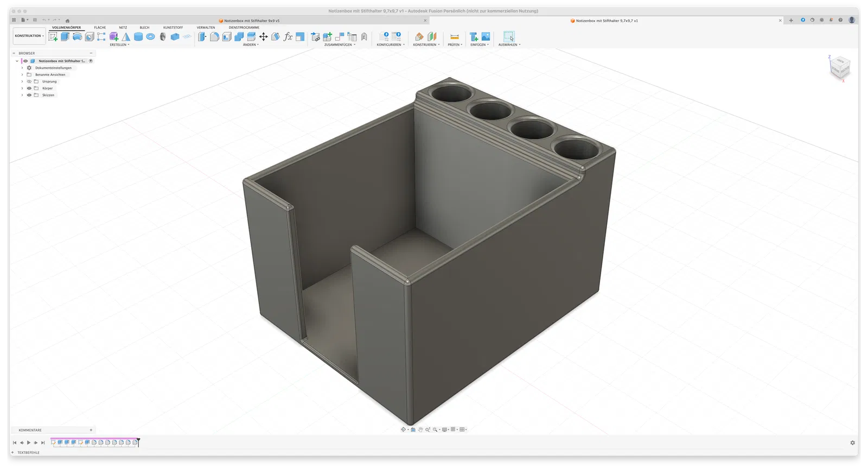Image resolution: width=868 pixels, height=468 pixels.
Task: Toggle visibility of the Ursprung folder
Action: point(29,81)
